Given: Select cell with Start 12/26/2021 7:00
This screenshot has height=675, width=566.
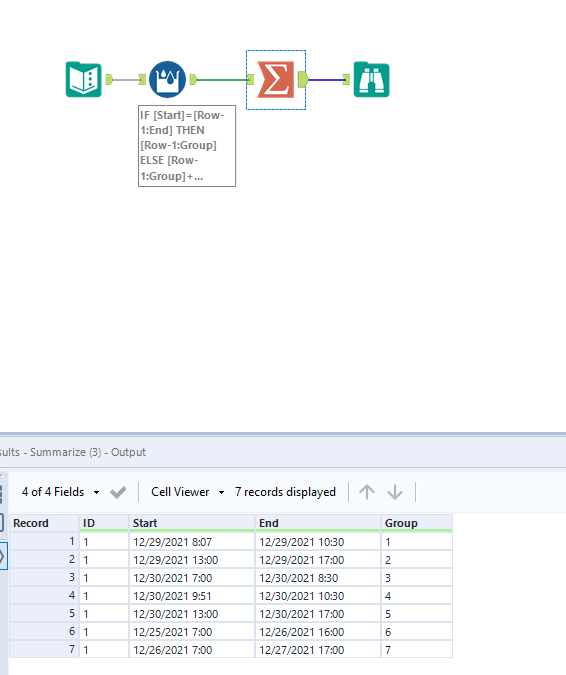Looking at the screenshot, I should click(192, 650).
